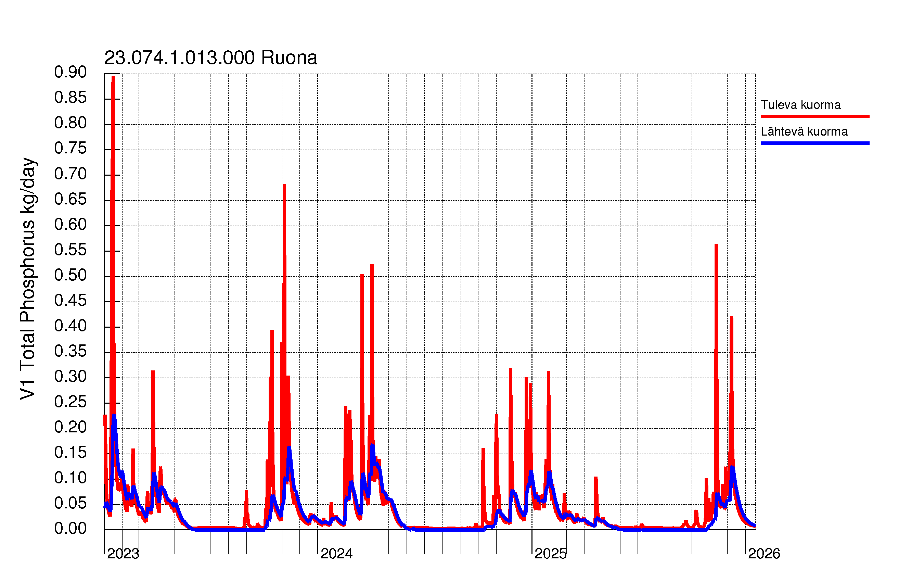This screenshot has height=582, width=924.
Task: Click the 0.10 y-axis tick label
Action: click(70, 478)
